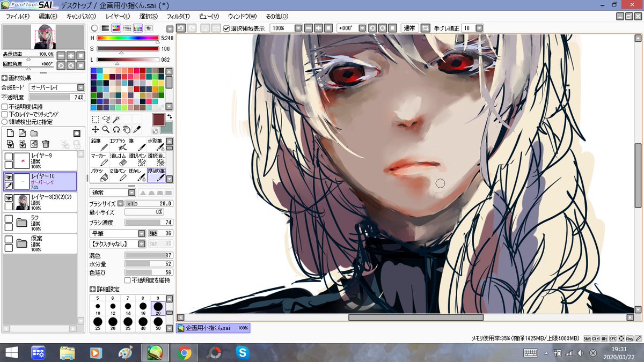The width and height of the screenshot is (644, 362).
Task: Click the 通常 view mode button
Action: [409, 28]
